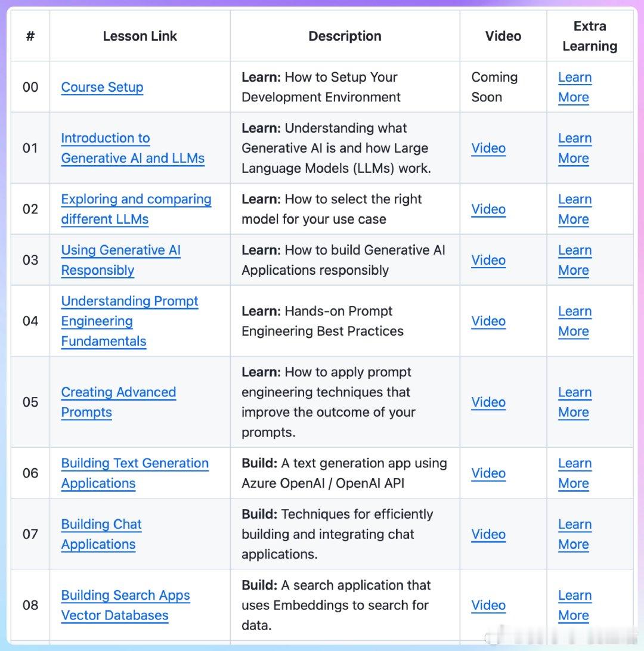644x651 pixels.
Task: Open Building Chat Applications lesson
Action: (x=101, y=534)
